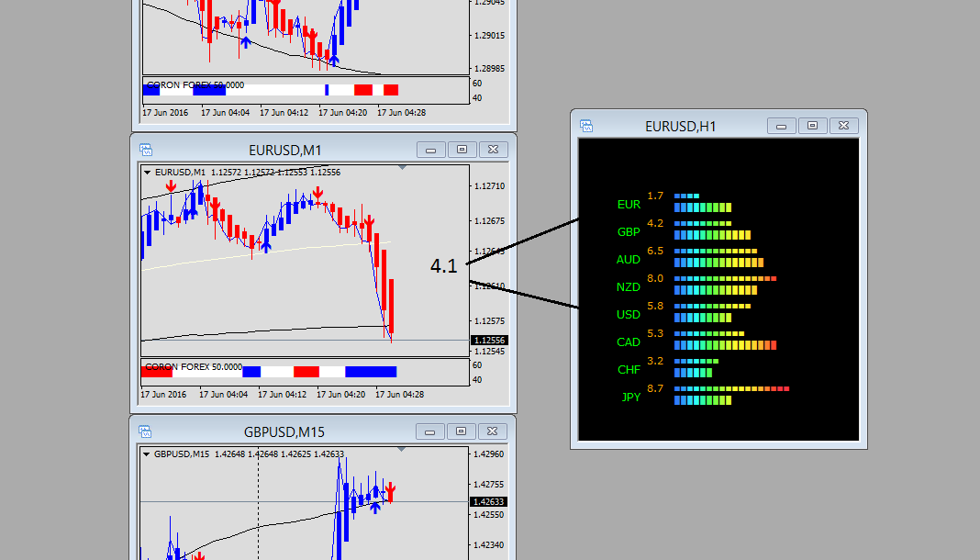Click price axis label 1.12675
980x560 pixels.
coord(489,221)
